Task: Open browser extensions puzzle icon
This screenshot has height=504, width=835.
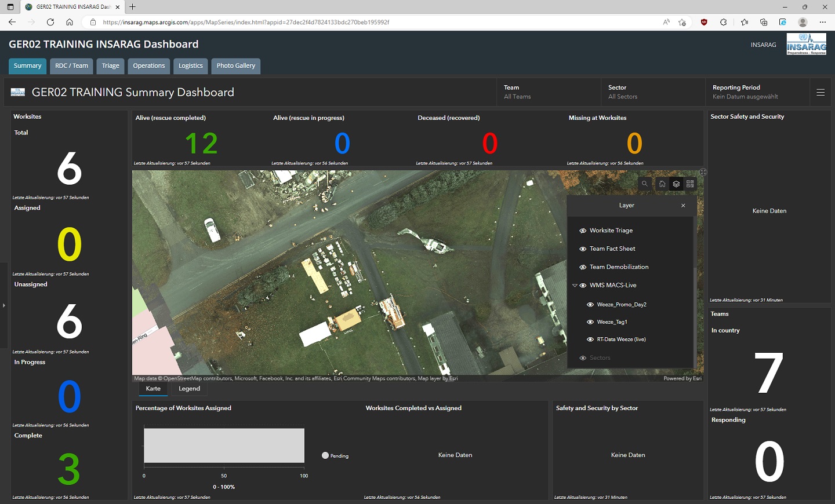Action: [724, 22]
